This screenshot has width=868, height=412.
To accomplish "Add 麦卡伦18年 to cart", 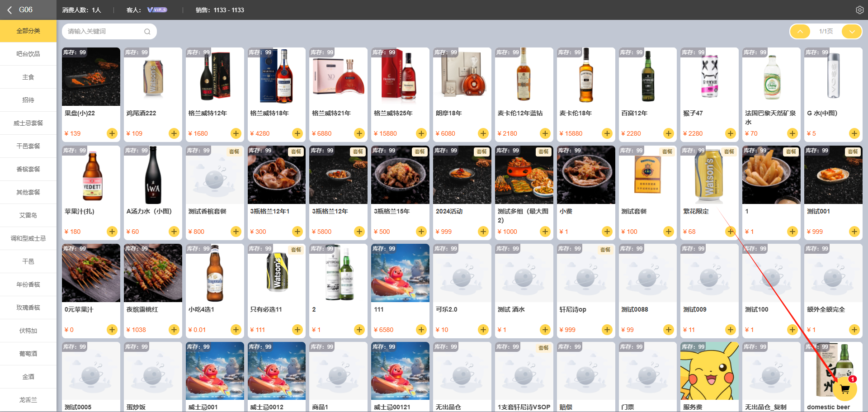I will click(607, 133).
